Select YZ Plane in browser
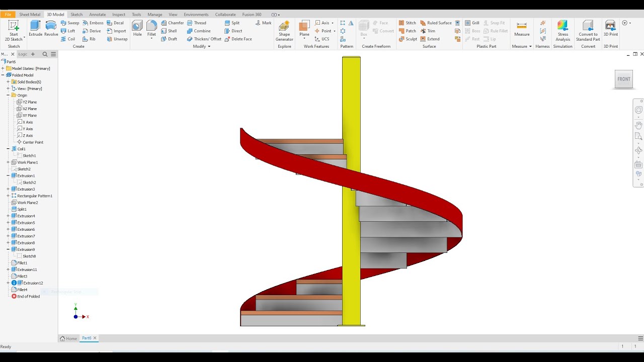This screenshot has height=362, width=644. (27, 102)
